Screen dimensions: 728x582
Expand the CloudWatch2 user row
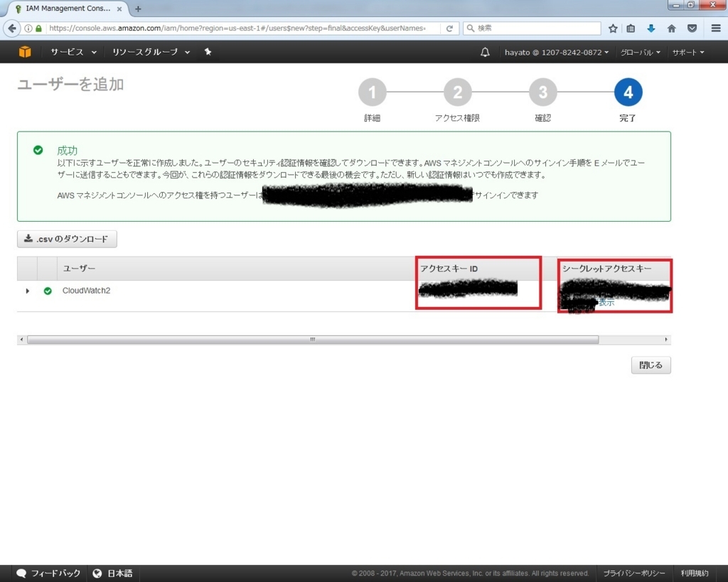click(28, 291)
